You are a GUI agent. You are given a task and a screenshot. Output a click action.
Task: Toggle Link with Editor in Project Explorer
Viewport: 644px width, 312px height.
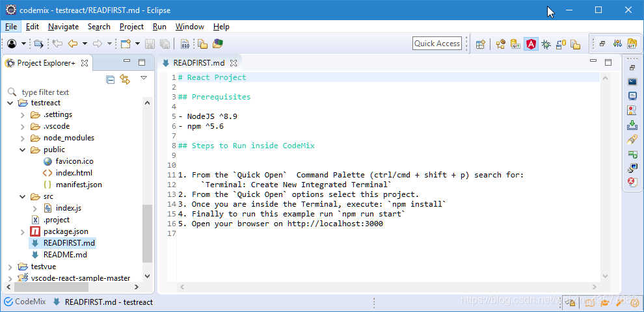tap(125, 79)
